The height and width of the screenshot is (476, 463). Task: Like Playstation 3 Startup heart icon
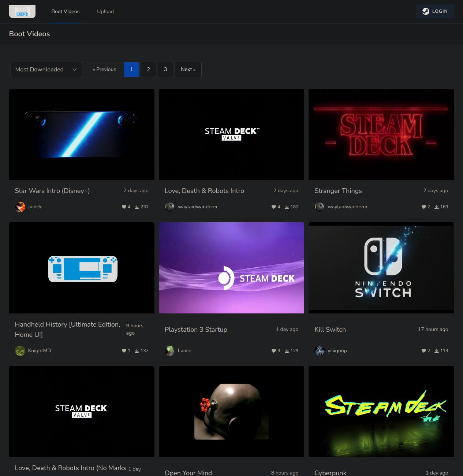point(274,351)
